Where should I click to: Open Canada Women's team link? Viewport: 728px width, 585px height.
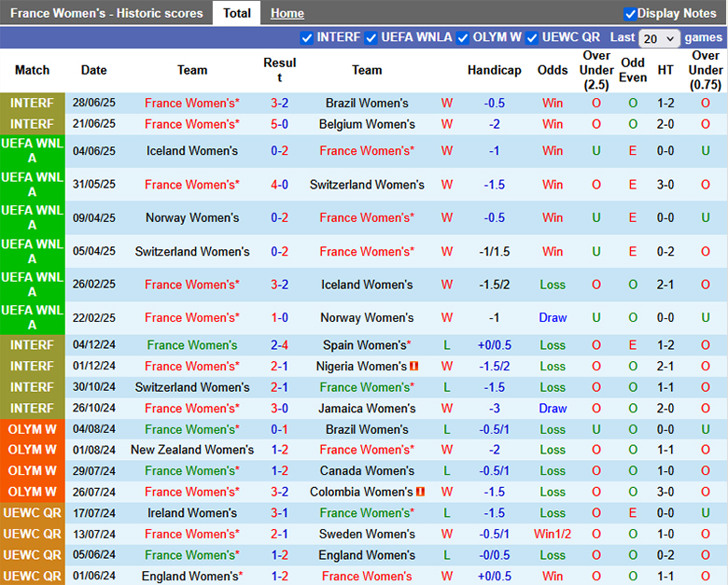[x=367, y=471]
